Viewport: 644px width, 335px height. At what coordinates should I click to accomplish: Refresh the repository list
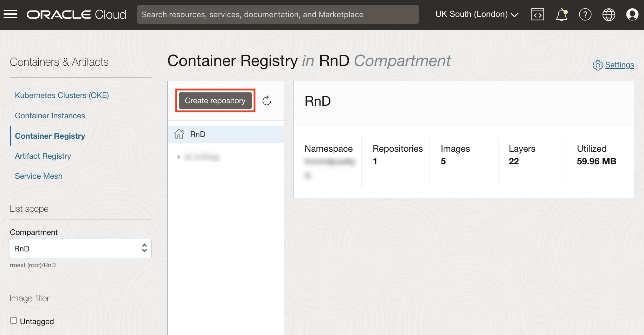[267, 101]
